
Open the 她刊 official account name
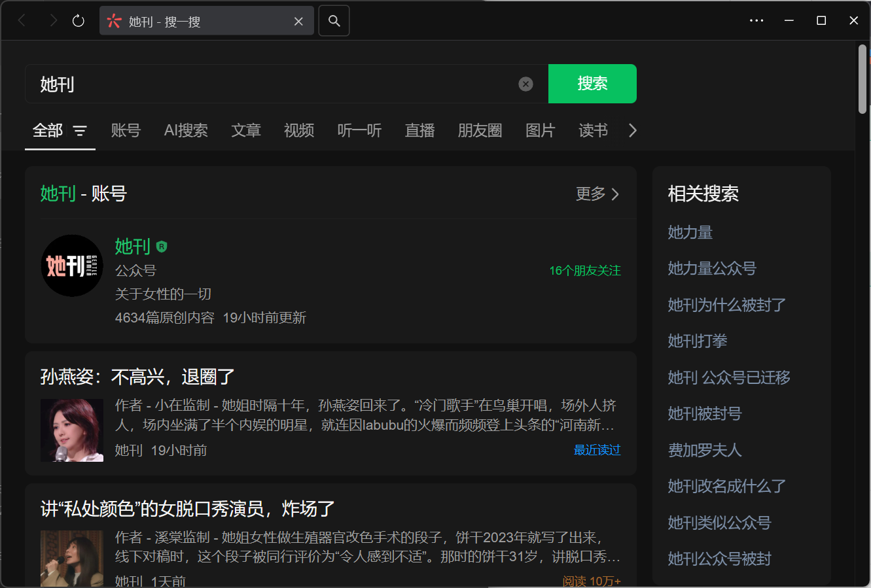(x=133, y=247)
